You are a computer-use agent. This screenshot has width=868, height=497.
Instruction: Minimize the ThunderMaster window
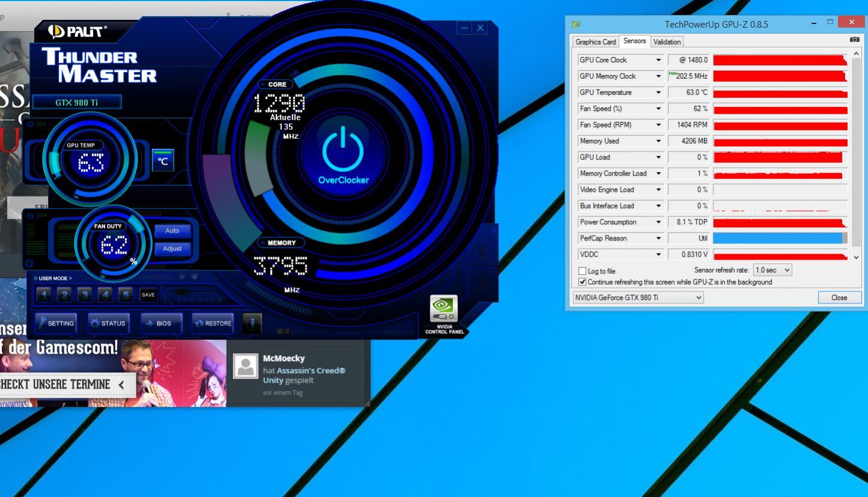pos(465,28)
